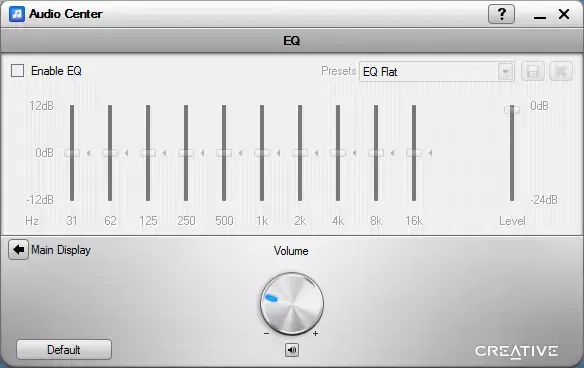Click the Volume knob
The image size is (584, 368).
[292, 304]
